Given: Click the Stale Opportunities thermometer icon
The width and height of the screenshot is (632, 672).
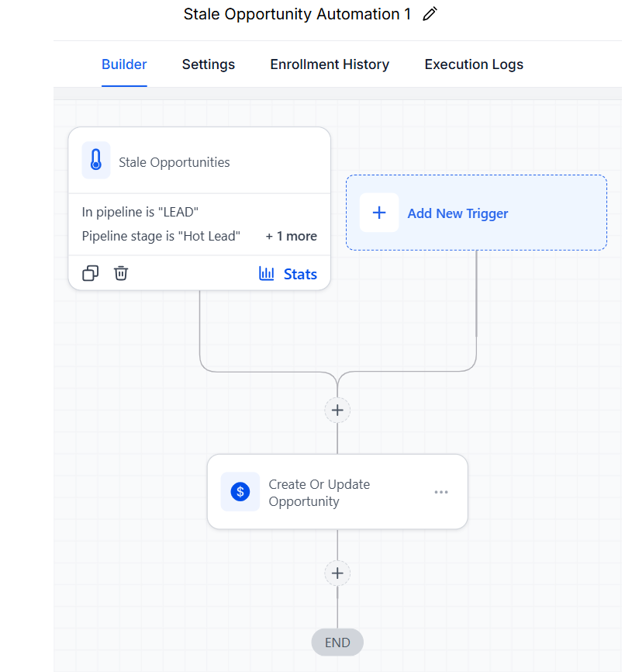Looking at the screenshot, I should 96,160.
